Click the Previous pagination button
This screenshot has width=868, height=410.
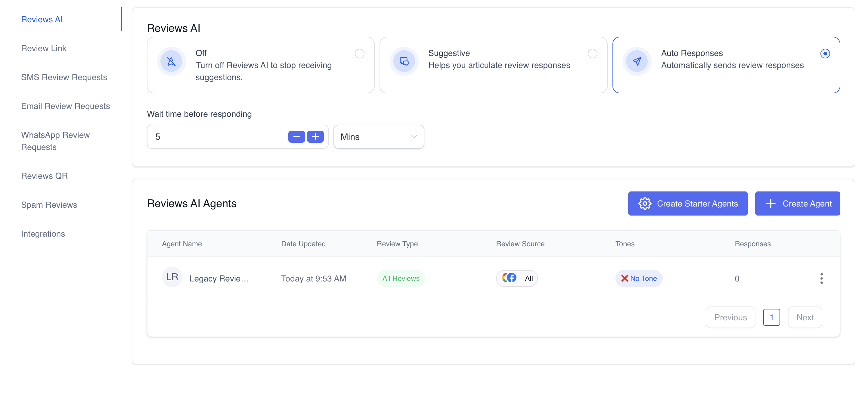click(730, 317)
